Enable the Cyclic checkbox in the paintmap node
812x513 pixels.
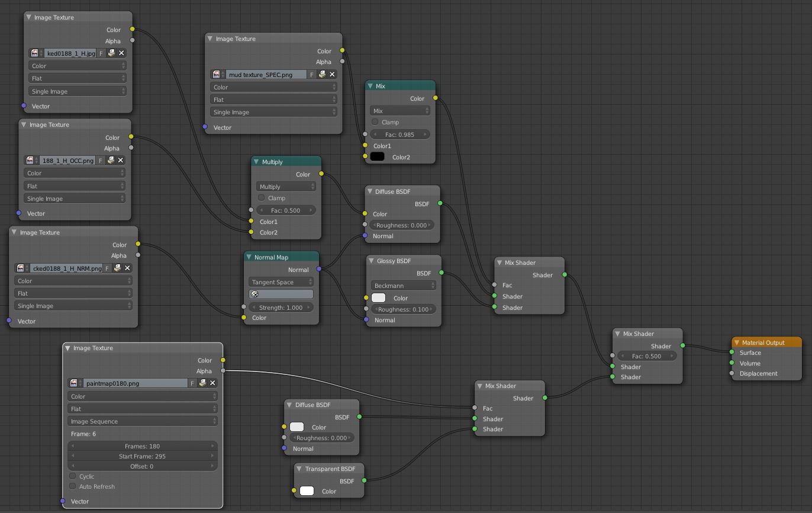(73, 476)
